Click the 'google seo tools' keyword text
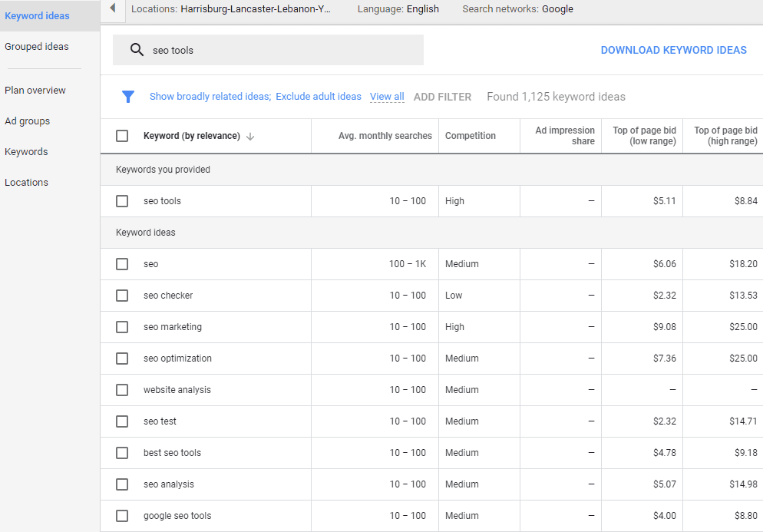This screenshot has width=763, height=532. (x=177, y=516)
